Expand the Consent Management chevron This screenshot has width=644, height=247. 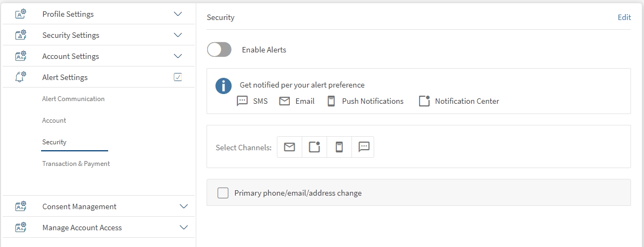[183, 206]
